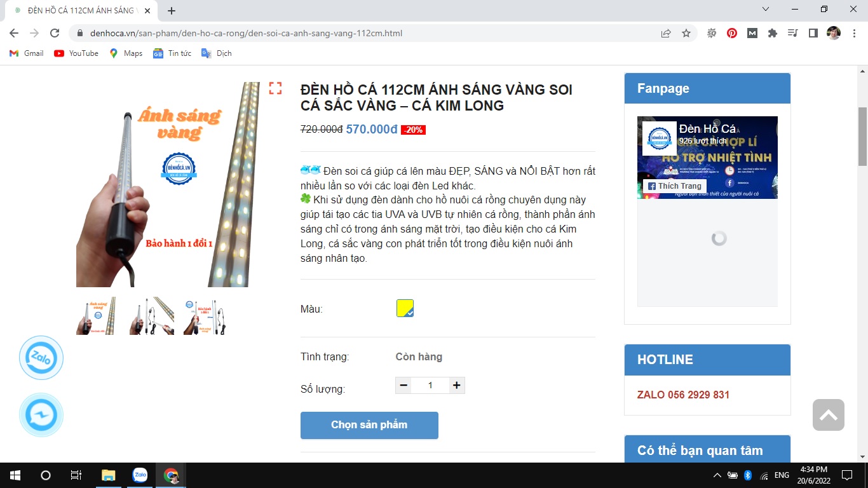The height and width of the screenshot is (488, 868).
Task: Open the Messenger chat floating icon
Action: coord(41,415)
